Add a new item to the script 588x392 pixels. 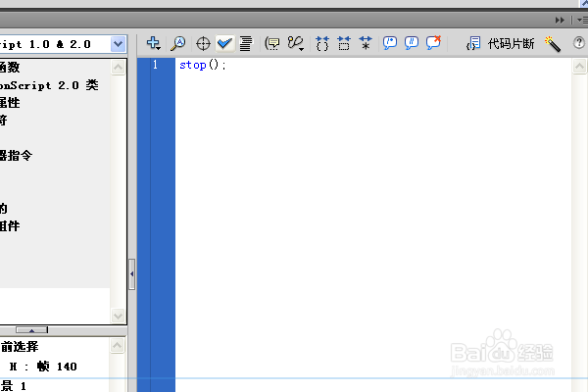[154, 43]
